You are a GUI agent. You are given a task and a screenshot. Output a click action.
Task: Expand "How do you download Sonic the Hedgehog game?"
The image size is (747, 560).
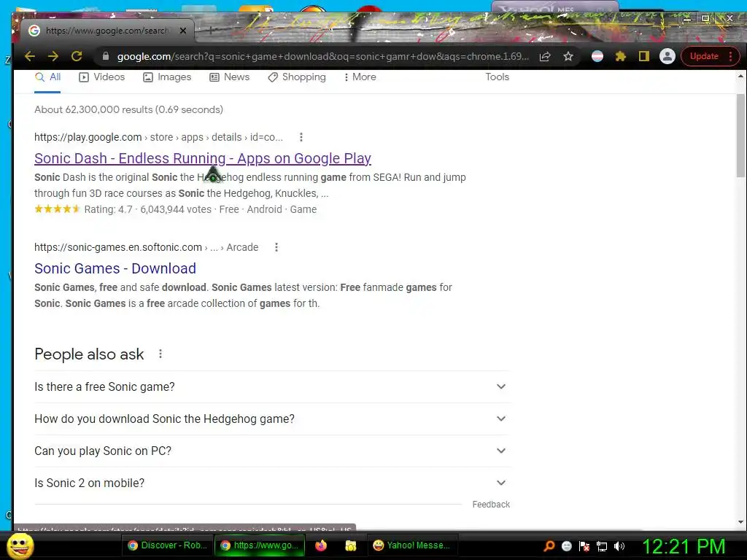(x=272, y=419)
